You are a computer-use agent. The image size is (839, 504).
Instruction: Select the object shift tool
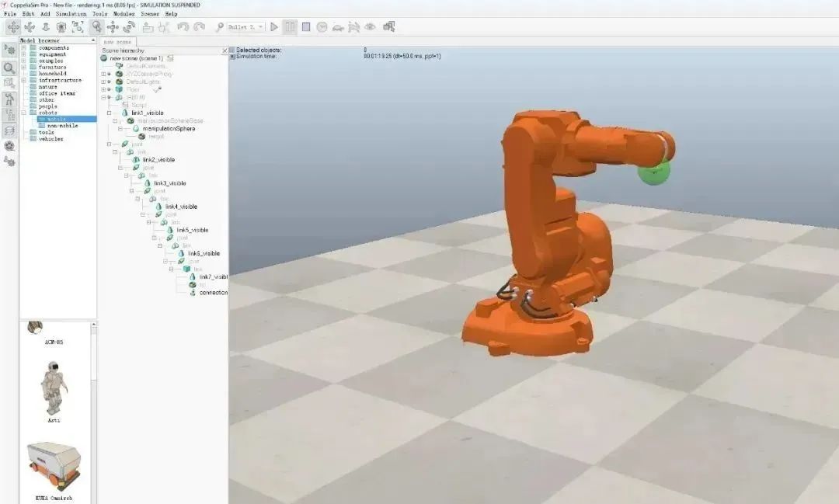[113, 26]
